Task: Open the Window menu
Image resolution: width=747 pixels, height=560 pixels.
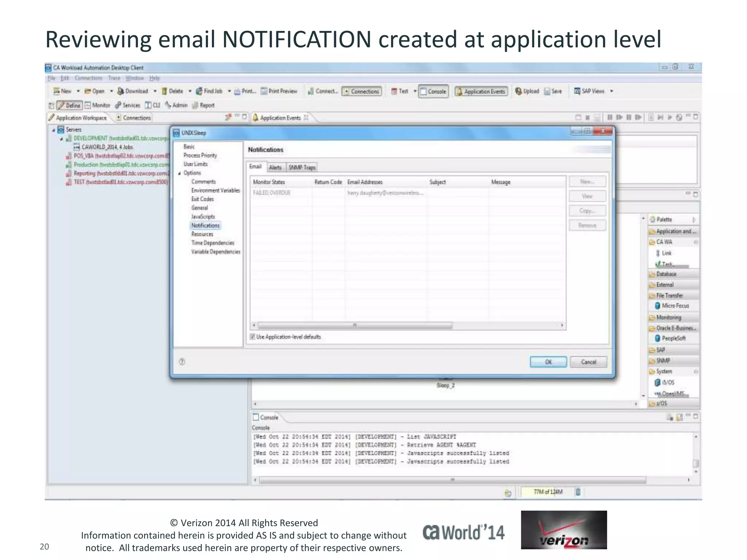Action: pos(135,78)
